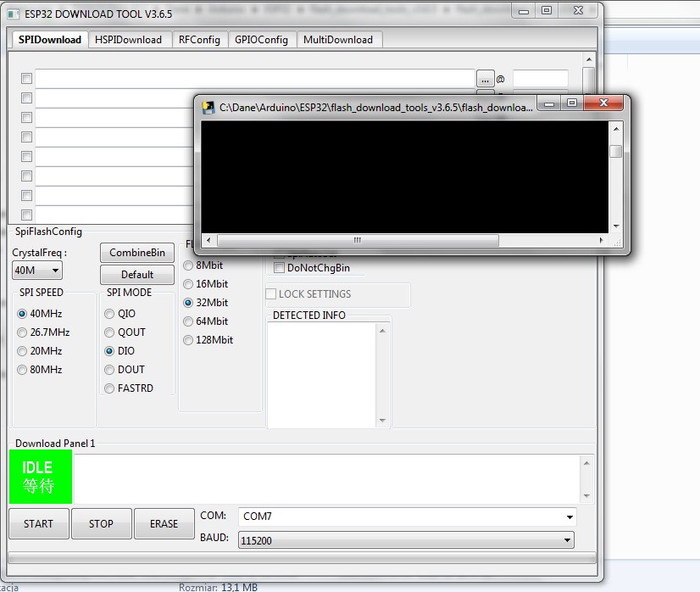Tick the third bin file row checkbox

(x=27, y=118)
